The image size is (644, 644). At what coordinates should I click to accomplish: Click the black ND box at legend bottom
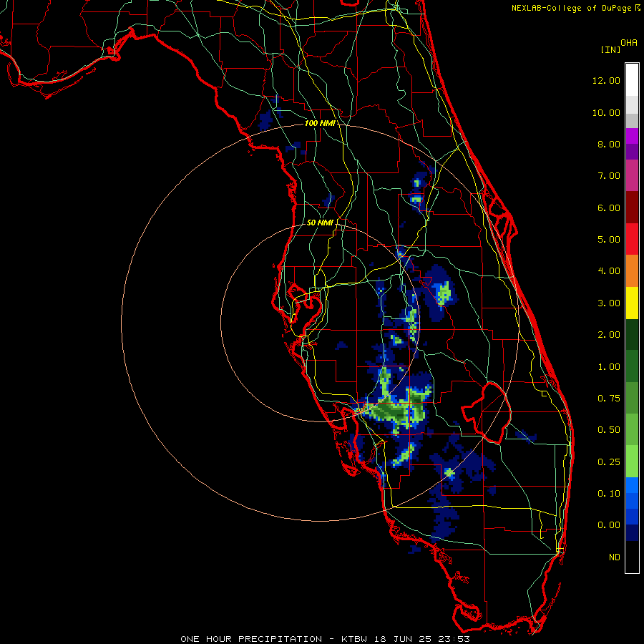click(632, 557)
